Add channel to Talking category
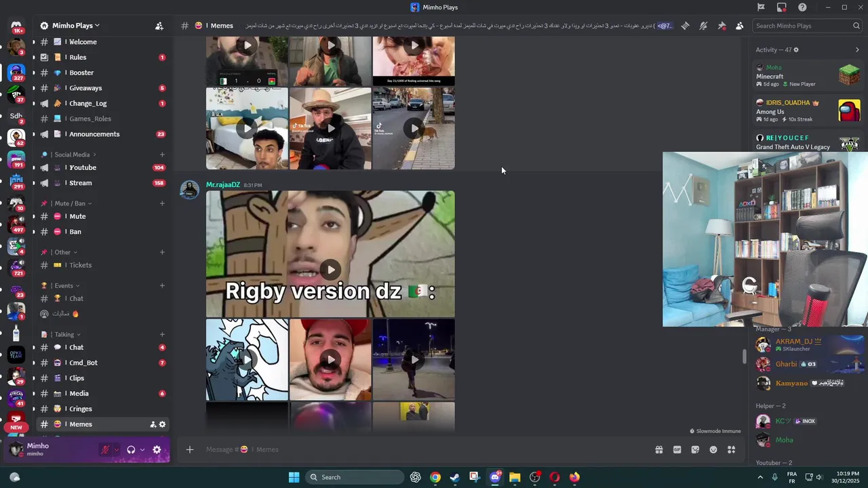 click(162, 334)
